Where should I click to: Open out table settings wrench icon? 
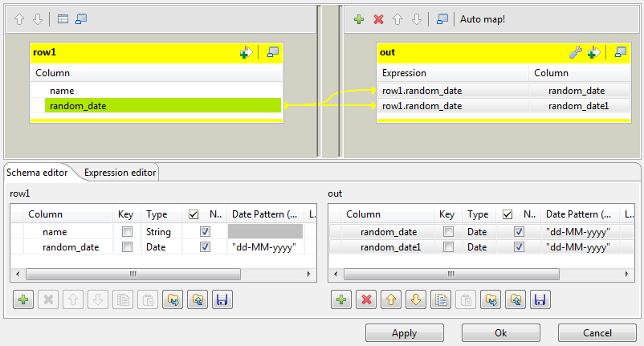[576, 52]
